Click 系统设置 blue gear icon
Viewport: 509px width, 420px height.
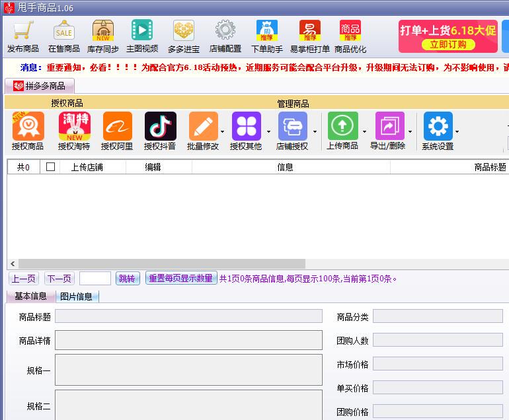[438, 126]
